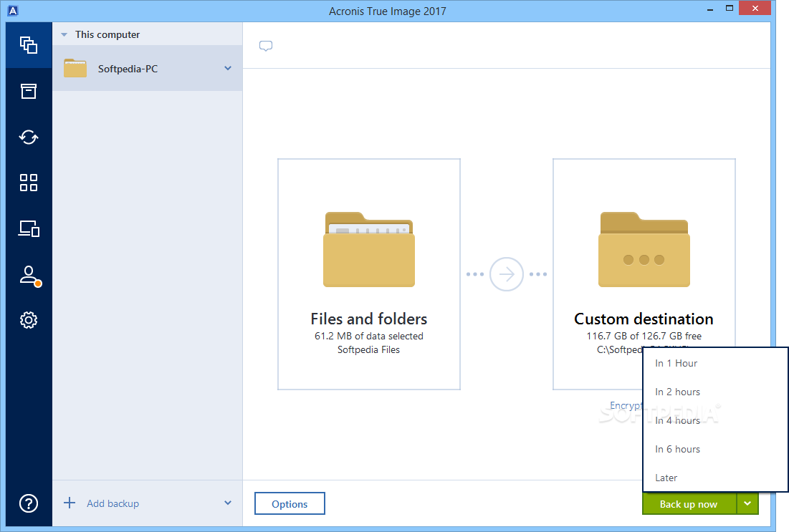Click the comment bubble icon
Screen dimensions: 789x532
tap(266, 47)
